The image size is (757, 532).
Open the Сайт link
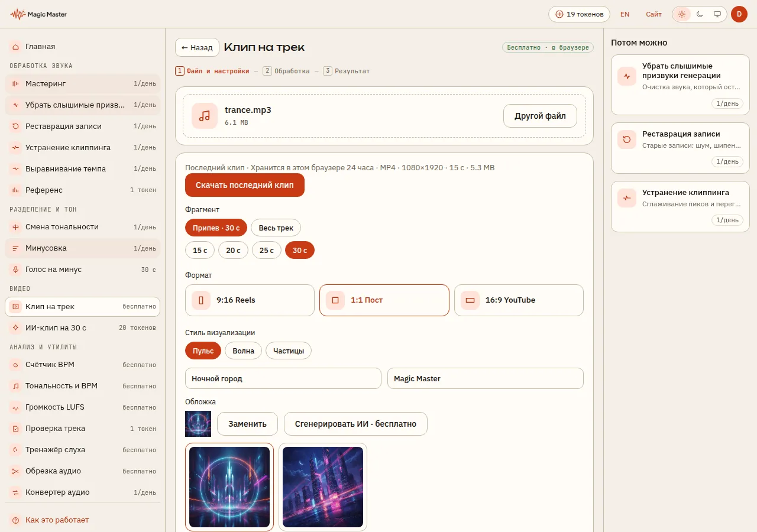654,14
